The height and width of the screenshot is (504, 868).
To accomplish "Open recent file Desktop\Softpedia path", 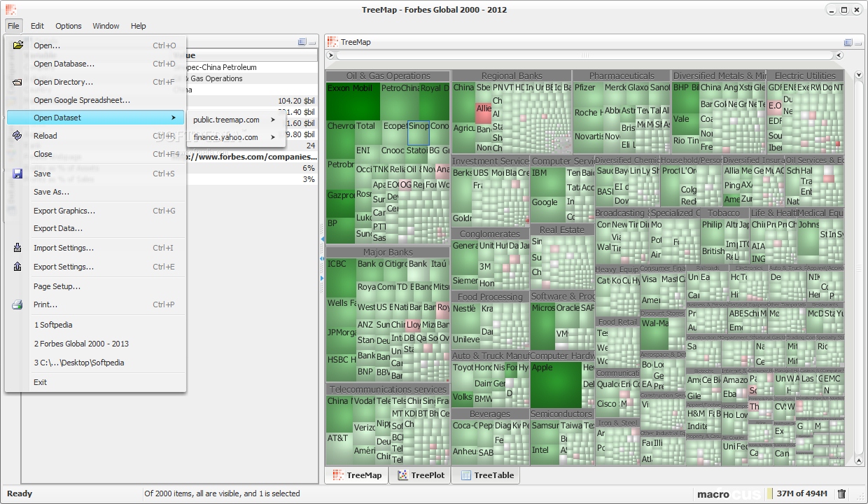I will [95, 363].
